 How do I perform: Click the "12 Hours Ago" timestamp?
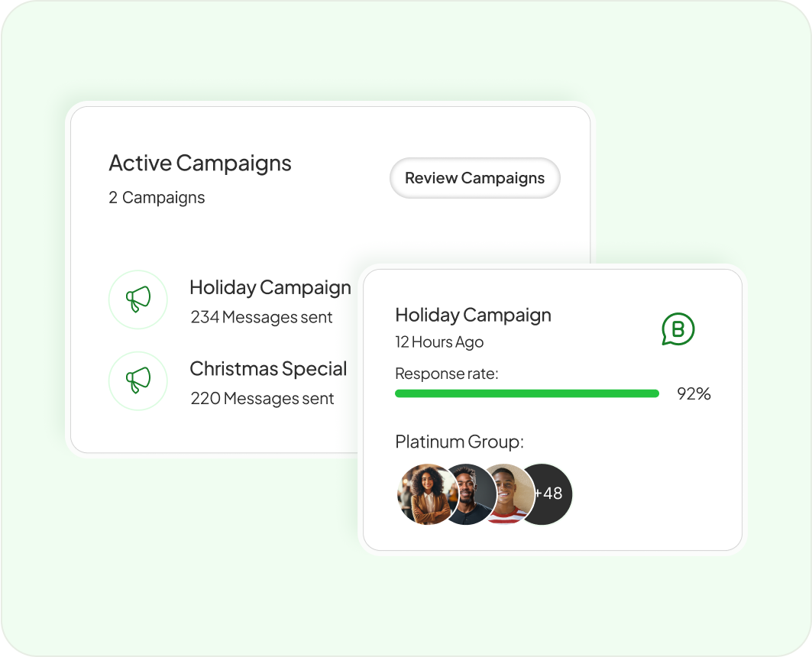pos(439,342)
